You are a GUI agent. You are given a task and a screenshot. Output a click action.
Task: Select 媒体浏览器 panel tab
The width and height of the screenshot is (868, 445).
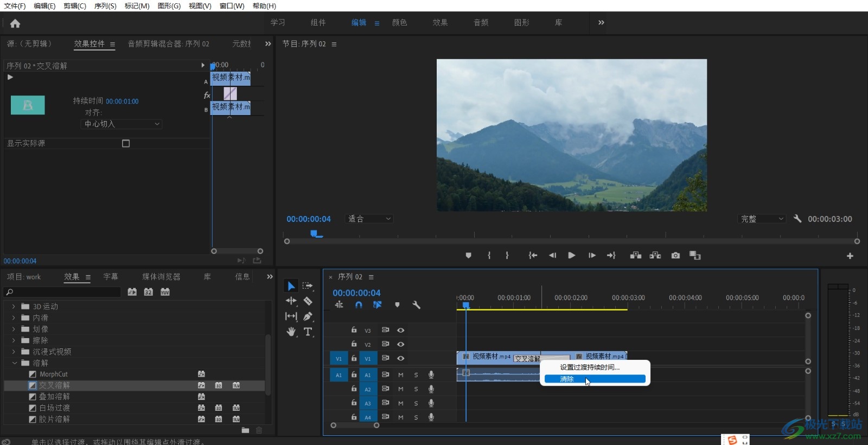coord(161,277)
